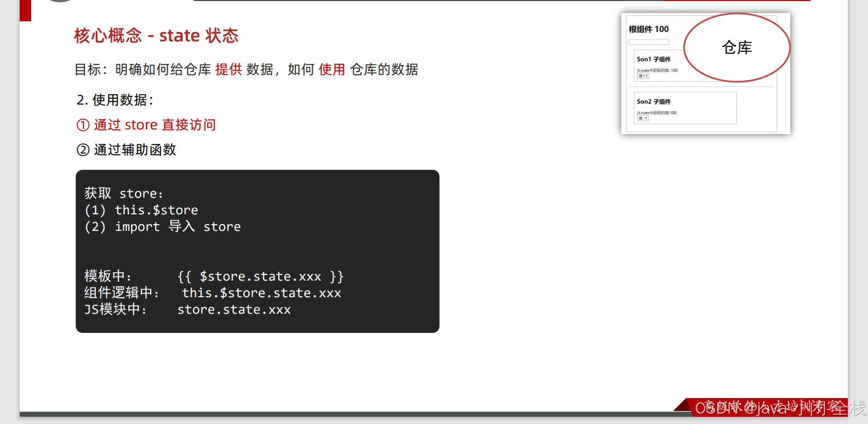Viewport: 868px width, 424px height.
Task: Click the line '① 通过 store 直接访问'
Action: point(146,125)
